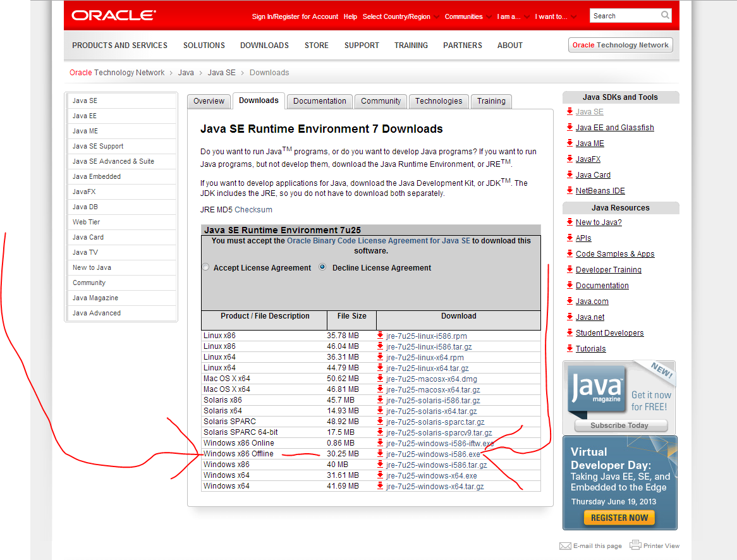The image size is (737, 560).
Task: Open the Solutions menu
Action: tap(204, 45)
